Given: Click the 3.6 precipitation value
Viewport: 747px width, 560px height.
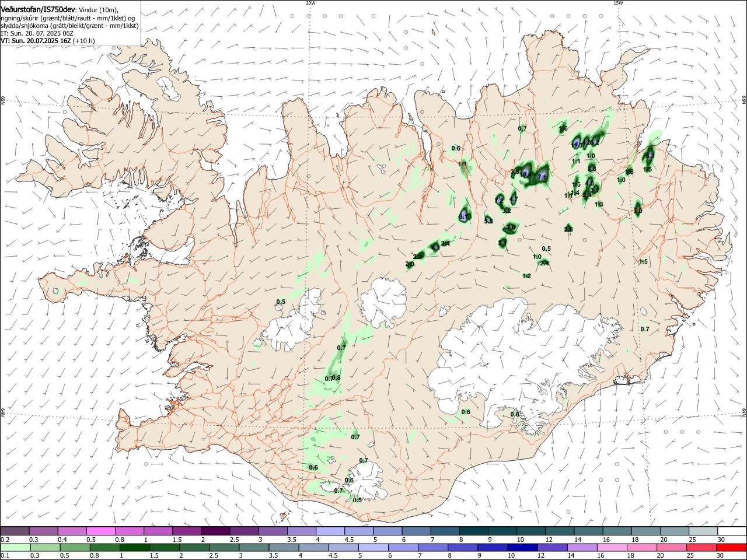Looking at the screenshot, I should pos(511,227).
